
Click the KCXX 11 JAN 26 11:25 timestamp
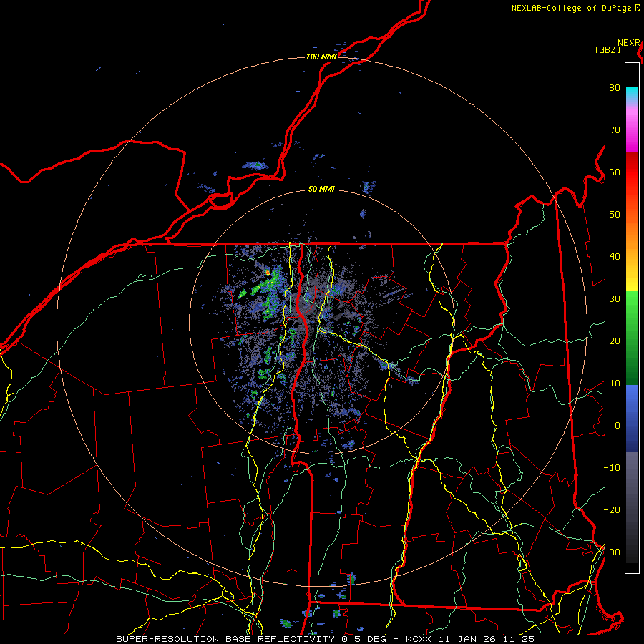470,639
